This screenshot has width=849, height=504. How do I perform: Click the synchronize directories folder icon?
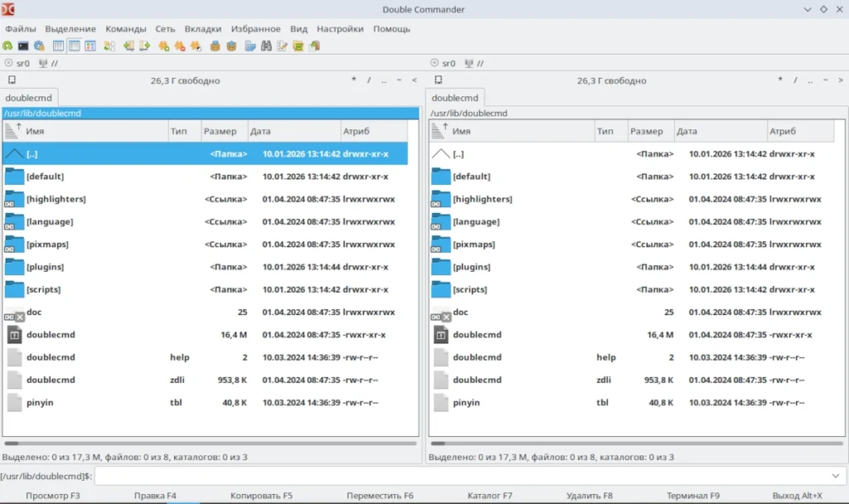[x=298, y=46]
